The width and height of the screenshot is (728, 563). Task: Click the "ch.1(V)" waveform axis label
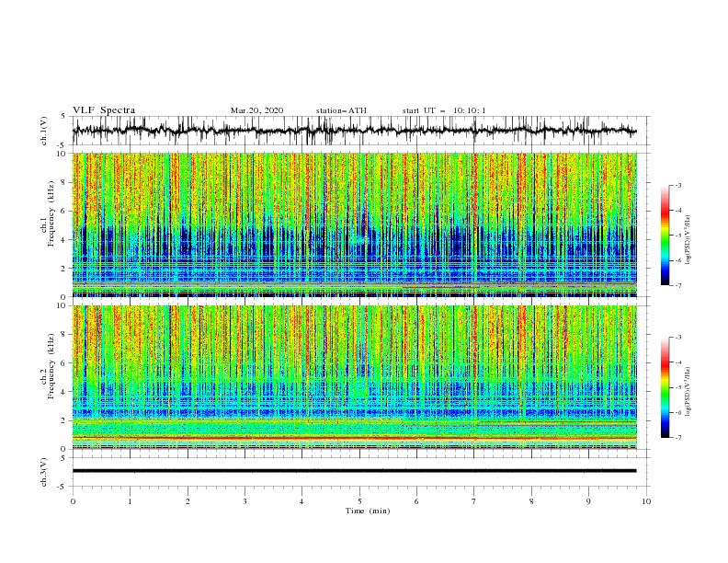pos(44,131)
